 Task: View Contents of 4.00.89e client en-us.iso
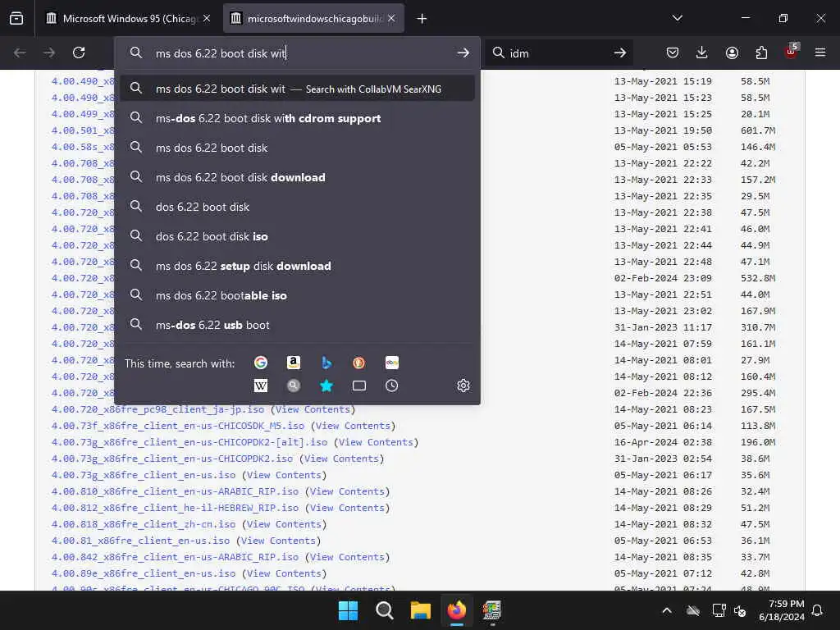pyautogui.click(x=284, y=573)
